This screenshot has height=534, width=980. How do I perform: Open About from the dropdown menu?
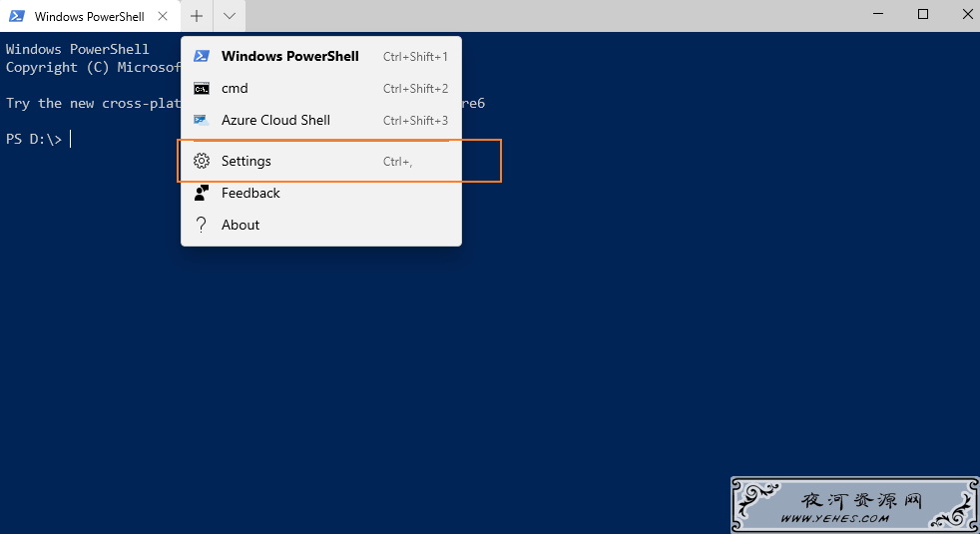click(321, 225)
